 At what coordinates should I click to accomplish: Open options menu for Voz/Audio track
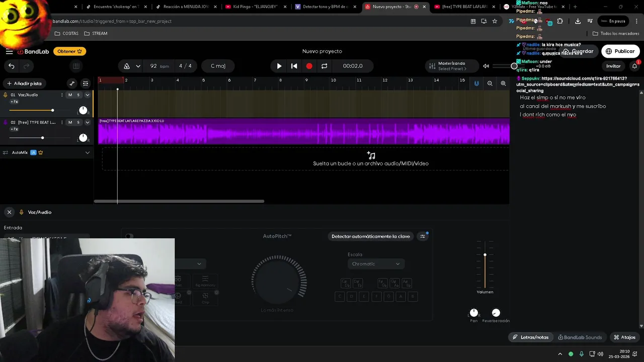click(x=62, y=95)
